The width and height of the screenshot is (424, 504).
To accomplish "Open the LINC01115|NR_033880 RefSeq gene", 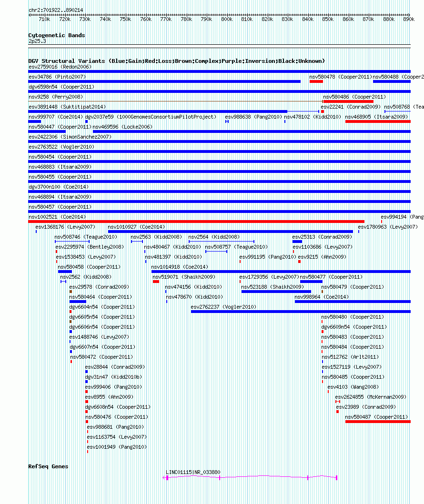I will (193, 472).
